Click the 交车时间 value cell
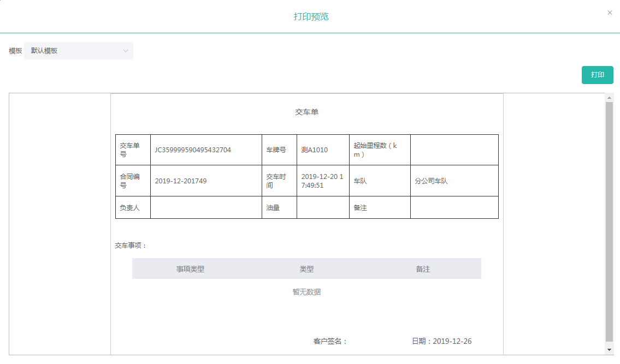The image size is (620, 364). pos(322,181)
